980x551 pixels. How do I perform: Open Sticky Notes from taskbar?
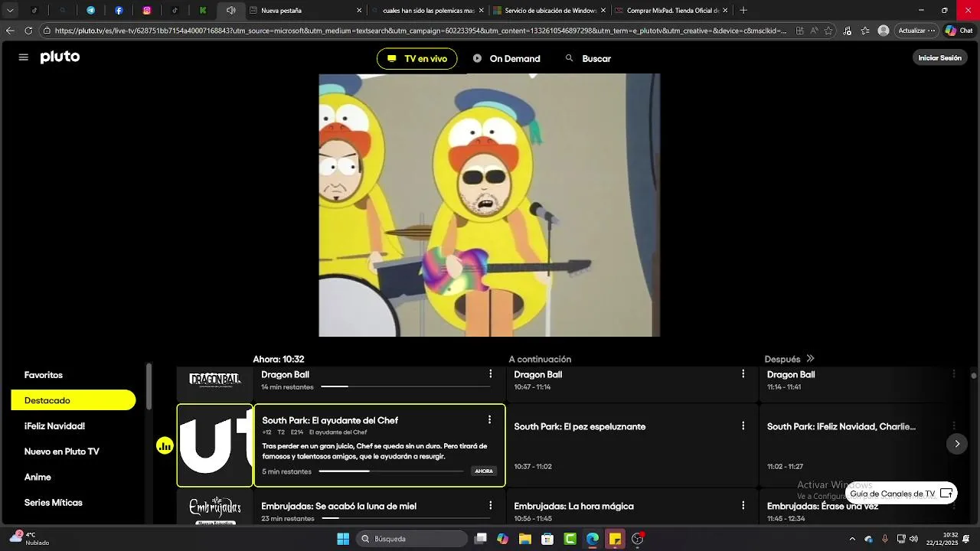click(615, 539)
